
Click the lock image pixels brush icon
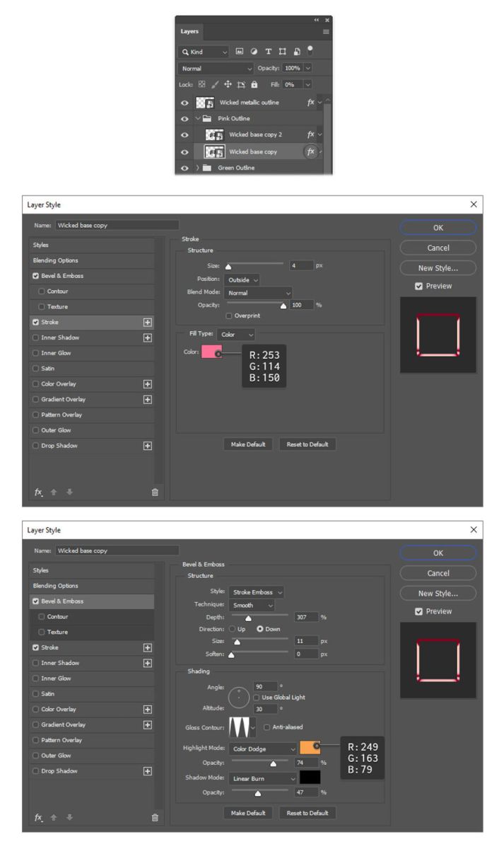pos(214,84)
